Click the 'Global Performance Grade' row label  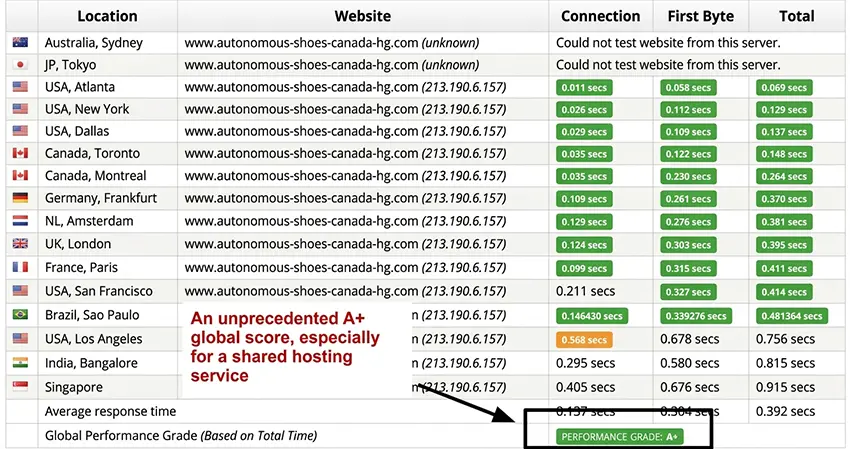(181, 435)
